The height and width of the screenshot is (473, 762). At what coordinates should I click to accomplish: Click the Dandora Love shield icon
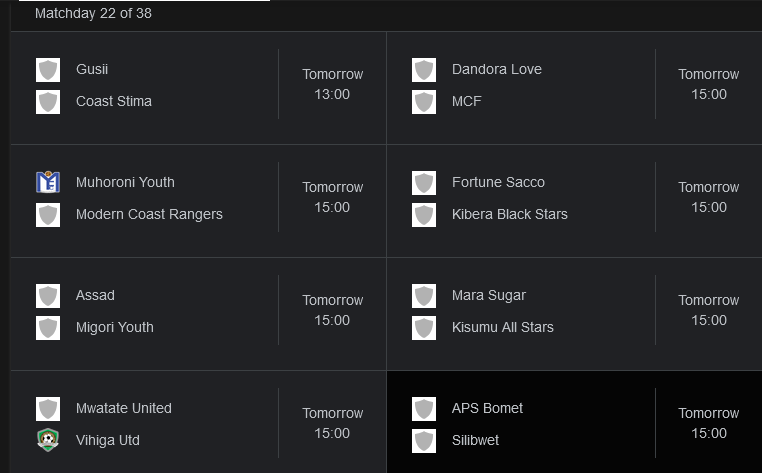424,70
